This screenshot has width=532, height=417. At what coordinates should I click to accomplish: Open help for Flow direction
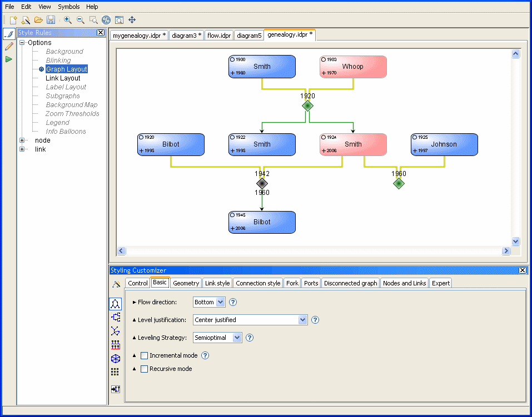pos(233,302)
